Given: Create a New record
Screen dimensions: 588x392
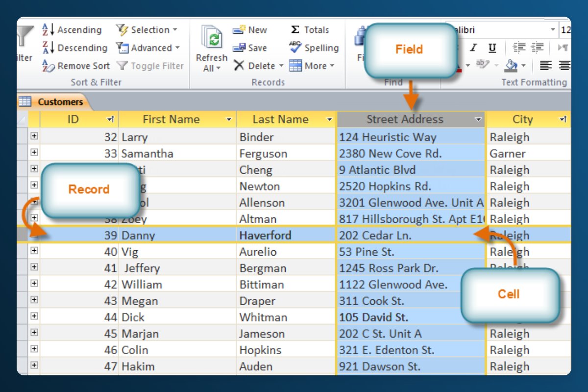Looking at the screenshot, I should (x=250, y=30).
